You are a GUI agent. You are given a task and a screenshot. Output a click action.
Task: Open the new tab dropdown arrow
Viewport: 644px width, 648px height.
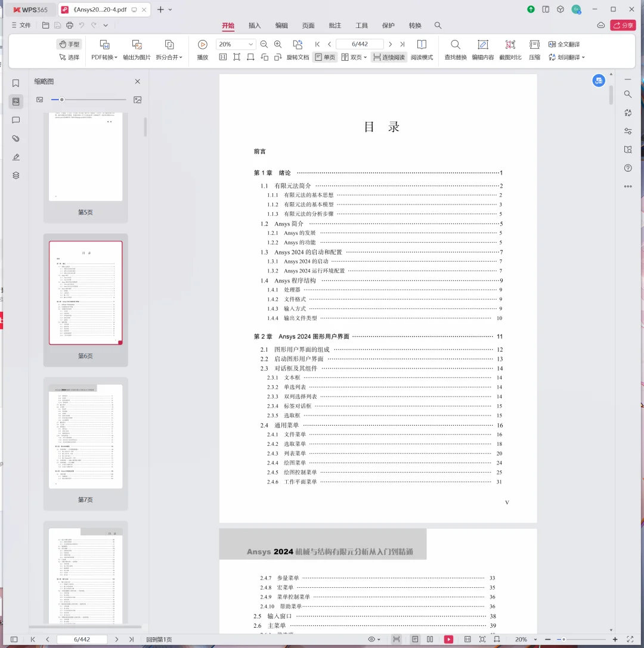(x=171, y=10)
